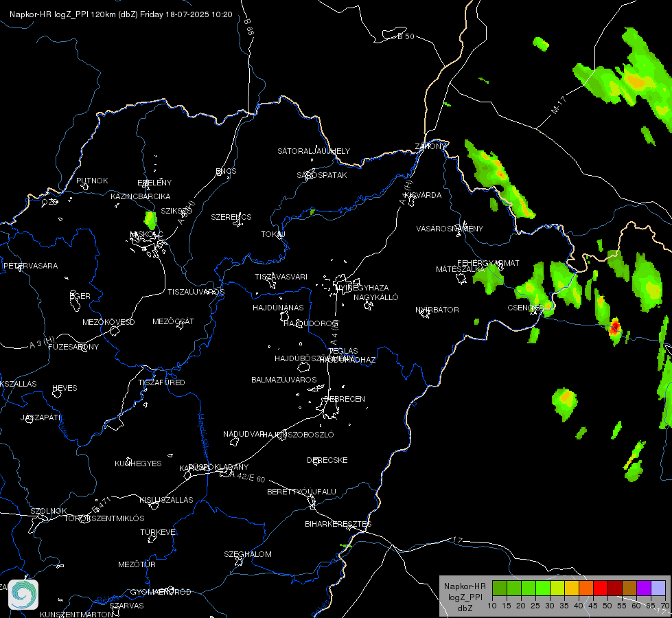This screenshot has width=672, height=618.
Task: Click the SÁROSPATAK town label
Action: [322, 175]
